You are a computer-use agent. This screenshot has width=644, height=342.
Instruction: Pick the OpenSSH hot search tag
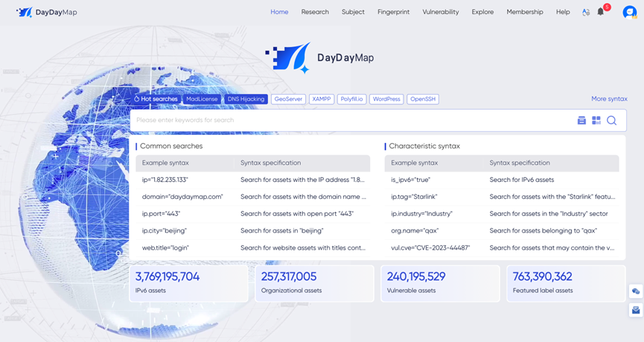[422, 99]
